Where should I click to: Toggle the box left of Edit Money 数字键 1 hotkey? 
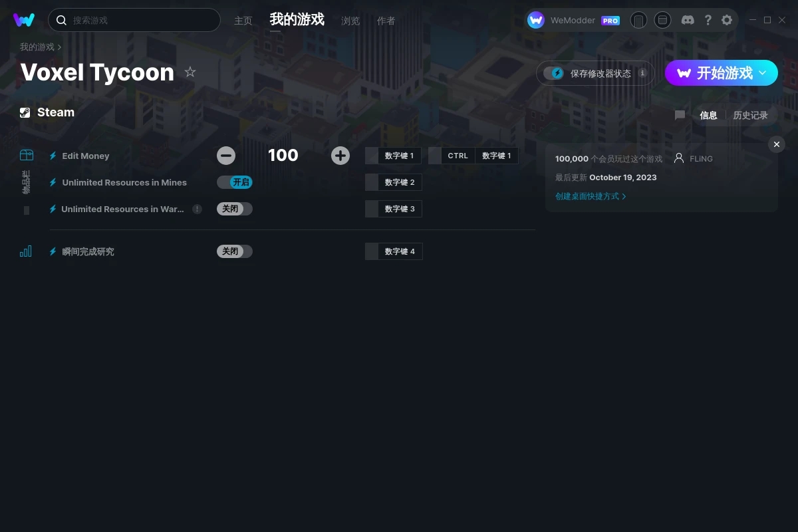tap(372, 156)
